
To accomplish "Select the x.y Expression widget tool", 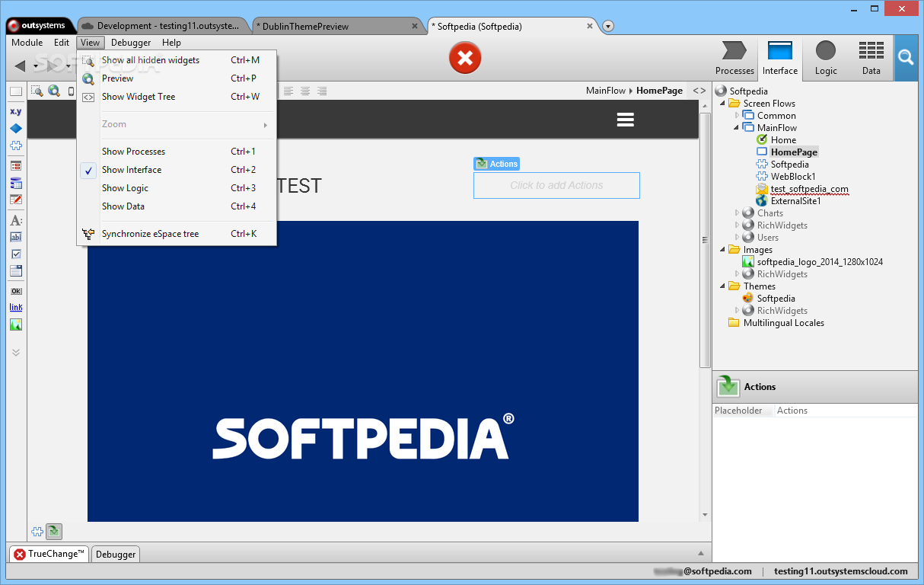I will point(15,111).
